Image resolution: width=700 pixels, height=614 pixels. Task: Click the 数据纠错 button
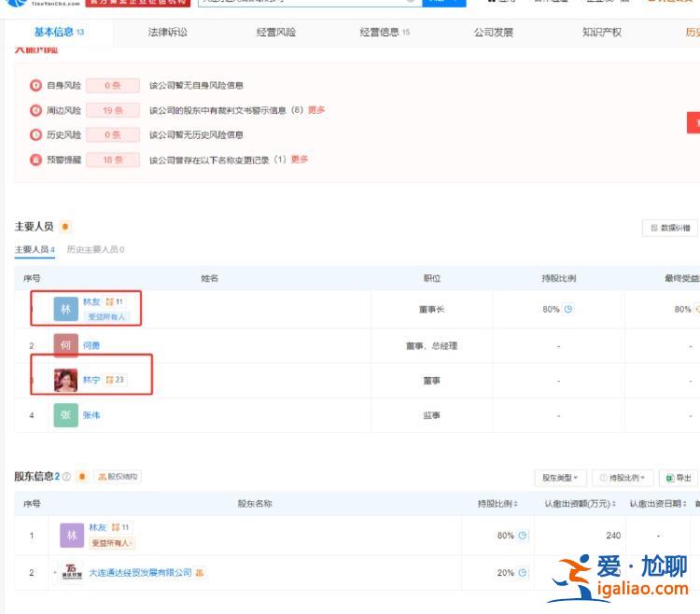(x=670, y=228)
